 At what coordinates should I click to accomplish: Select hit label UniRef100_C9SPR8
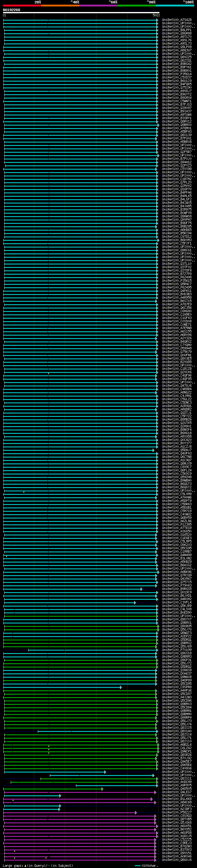[177, 687]
